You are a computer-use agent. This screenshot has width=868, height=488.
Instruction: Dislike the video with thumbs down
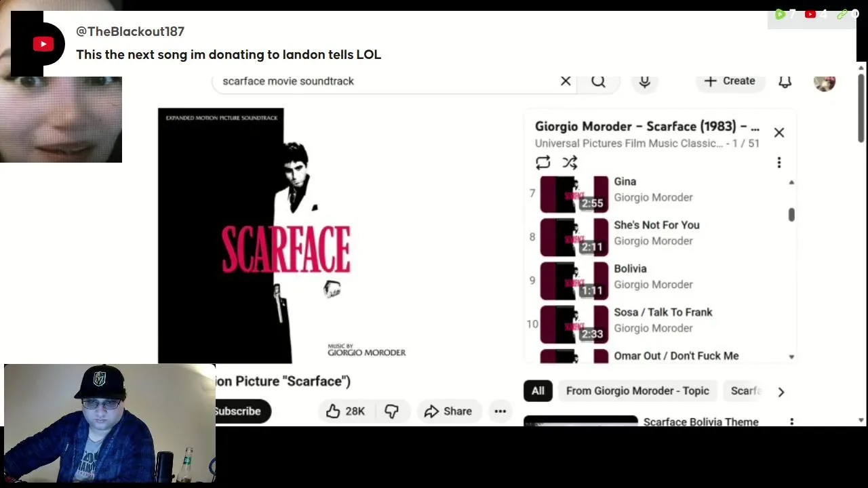click(x=391, y=411)
